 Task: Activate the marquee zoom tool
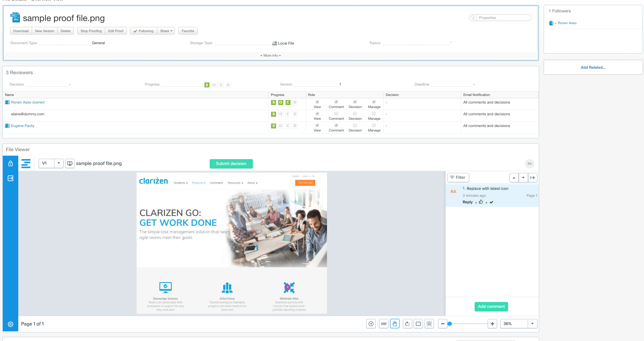(x=429, y=324)
